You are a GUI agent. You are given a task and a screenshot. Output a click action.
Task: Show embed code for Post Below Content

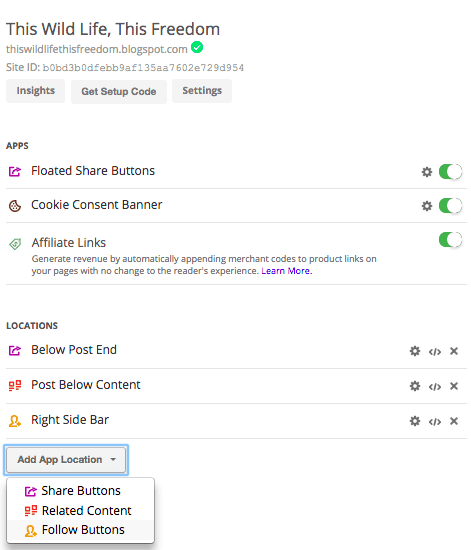point(435,387)
